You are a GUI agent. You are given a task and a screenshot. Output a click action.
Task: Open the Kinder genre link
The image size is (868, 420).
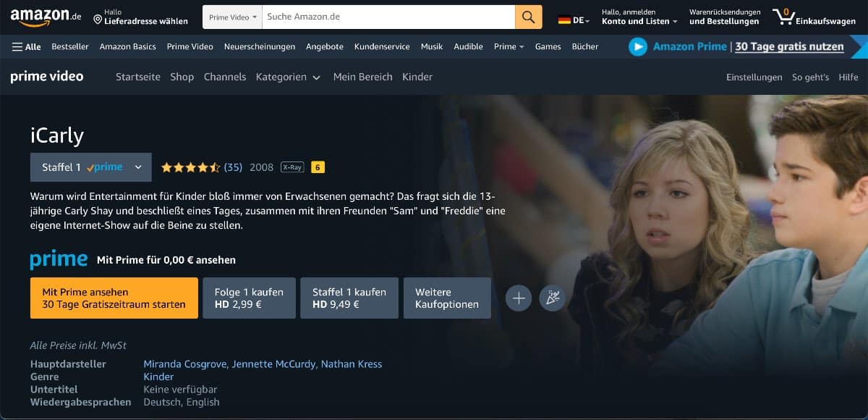tap(158, 377)
